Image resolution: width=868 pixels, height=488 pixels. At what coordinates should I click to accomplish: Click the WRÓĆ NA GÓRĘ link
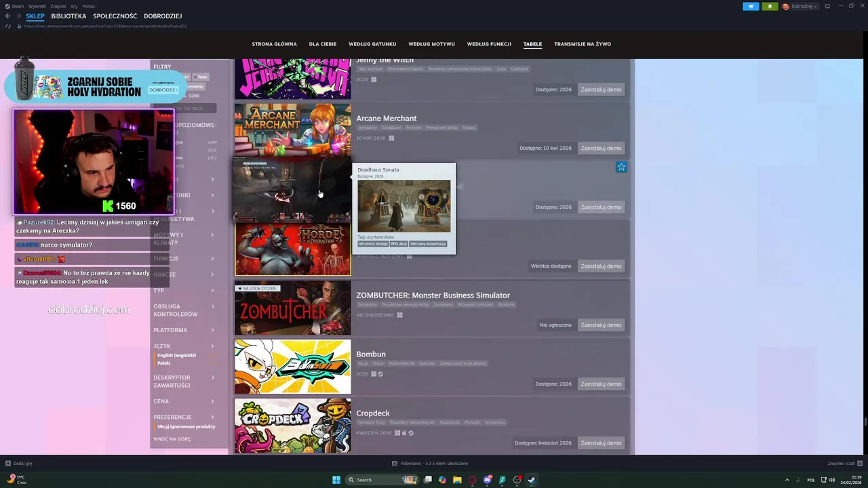(x=172, y=439)
